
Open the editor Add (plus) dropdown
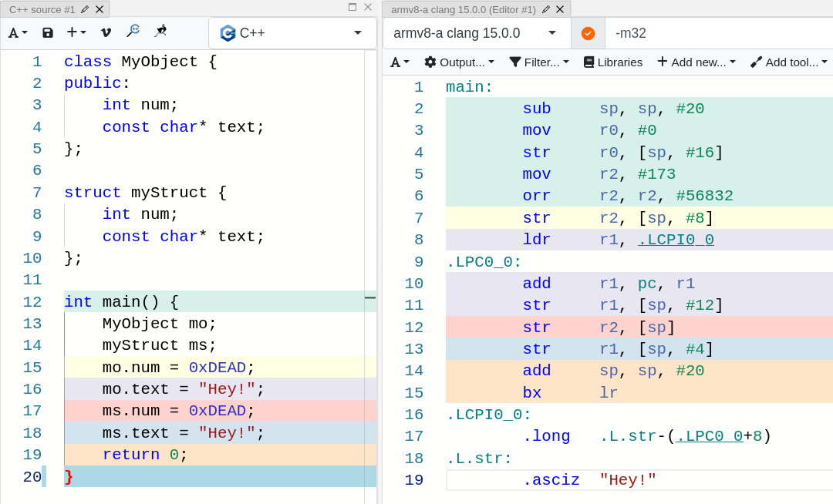[76, 32]
